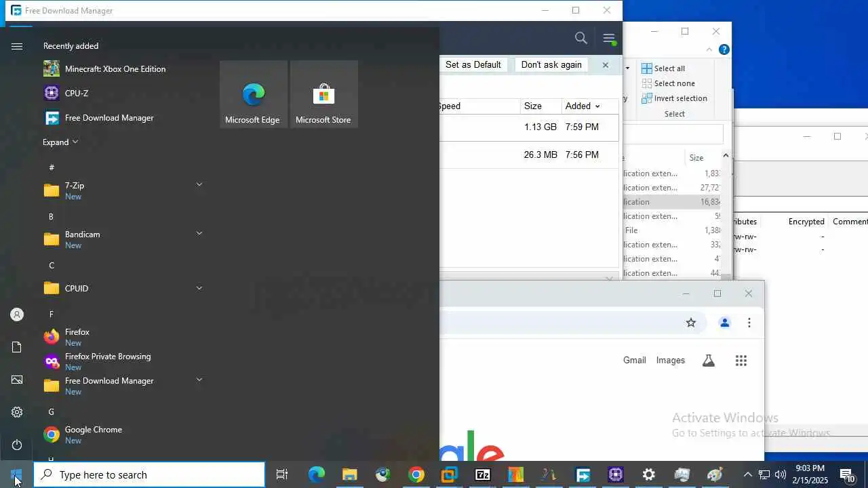Open volume control in system tray

(781, 475)
